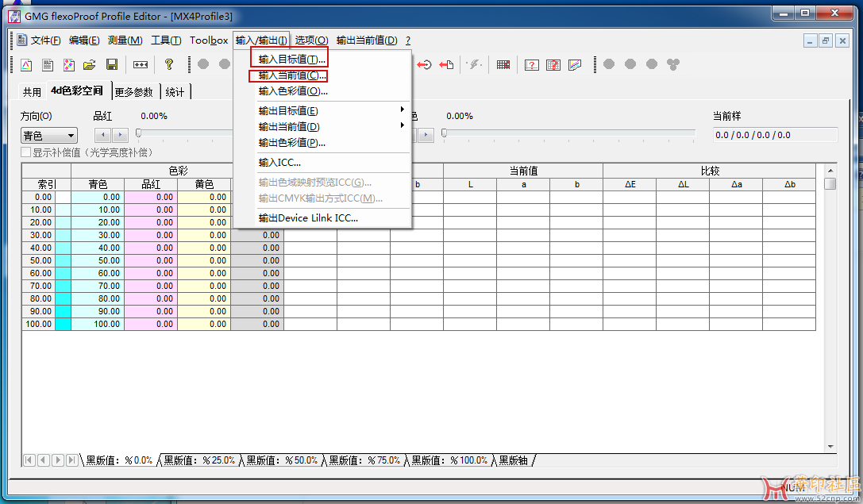Click the ΔE column header
863x504 pixels.
(630, 184)
